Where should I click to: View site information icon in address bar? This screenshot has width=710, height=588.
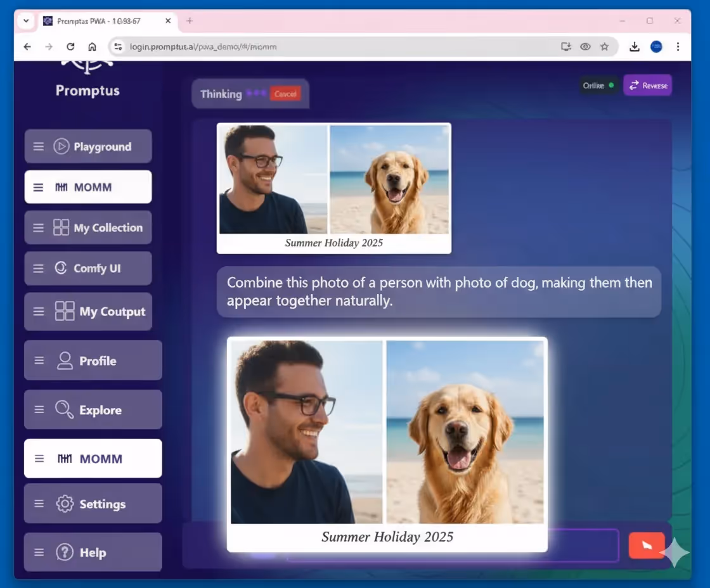118,47
